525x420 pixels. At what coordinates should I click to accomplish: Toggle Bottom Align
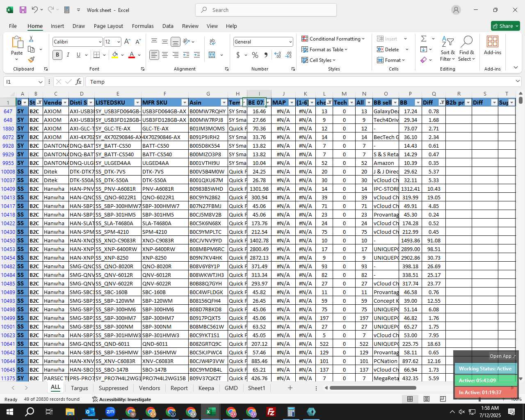coord(176,41)
